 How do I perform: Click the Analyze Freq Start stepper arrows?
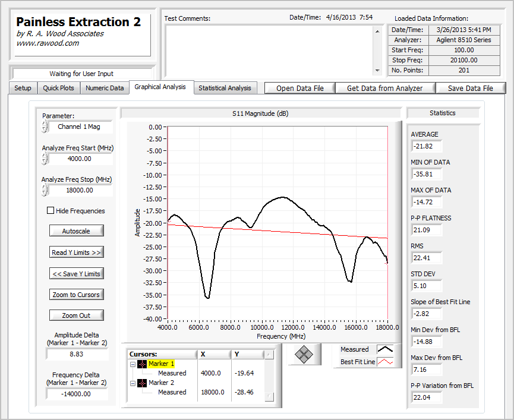(45, 159)
